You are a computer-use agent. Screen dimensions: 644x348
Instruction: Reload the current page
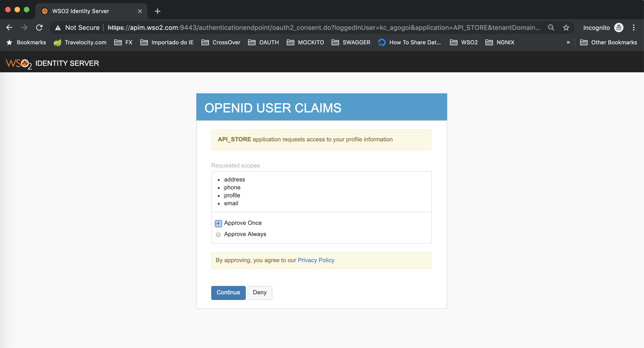[39, 28]
